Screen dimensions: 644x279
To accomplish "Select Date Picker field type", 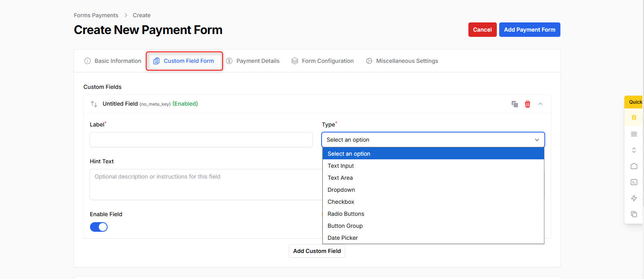I will pyautogui.click(x=433, y=238).
